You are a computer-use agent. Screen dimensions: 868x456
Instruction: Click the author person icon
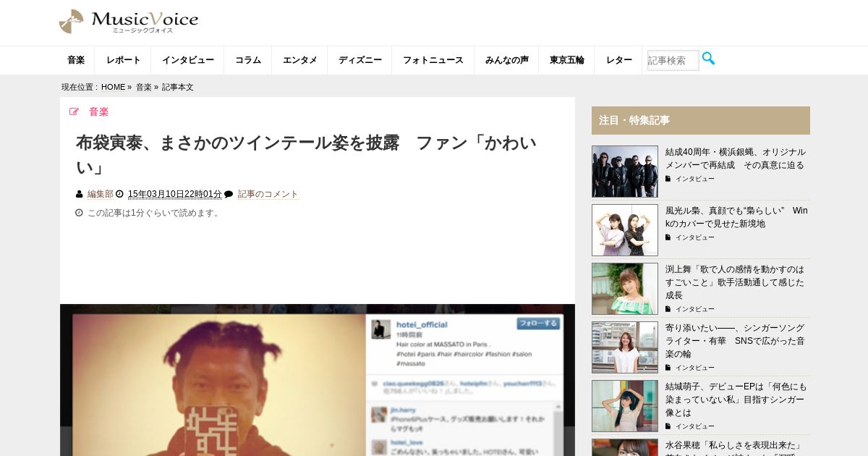pyautogui.click(x=80, y=194)
